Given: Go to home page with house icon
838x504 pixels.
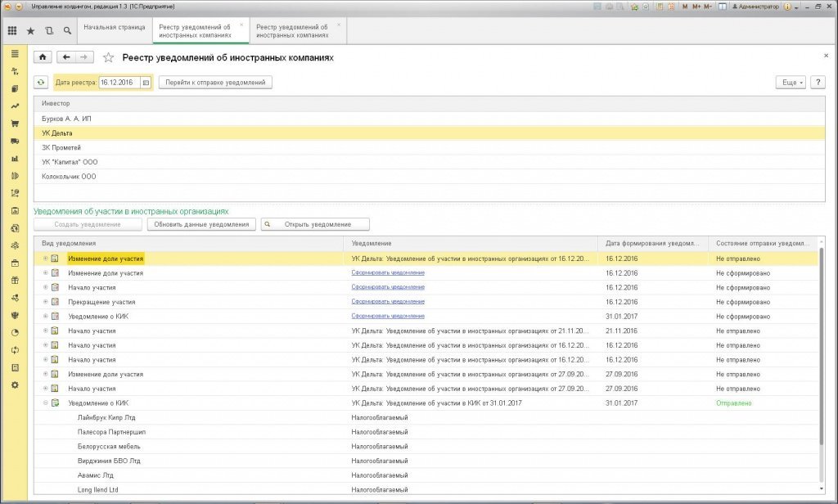Looking at the screenshot, I should [x=43, y=57].
